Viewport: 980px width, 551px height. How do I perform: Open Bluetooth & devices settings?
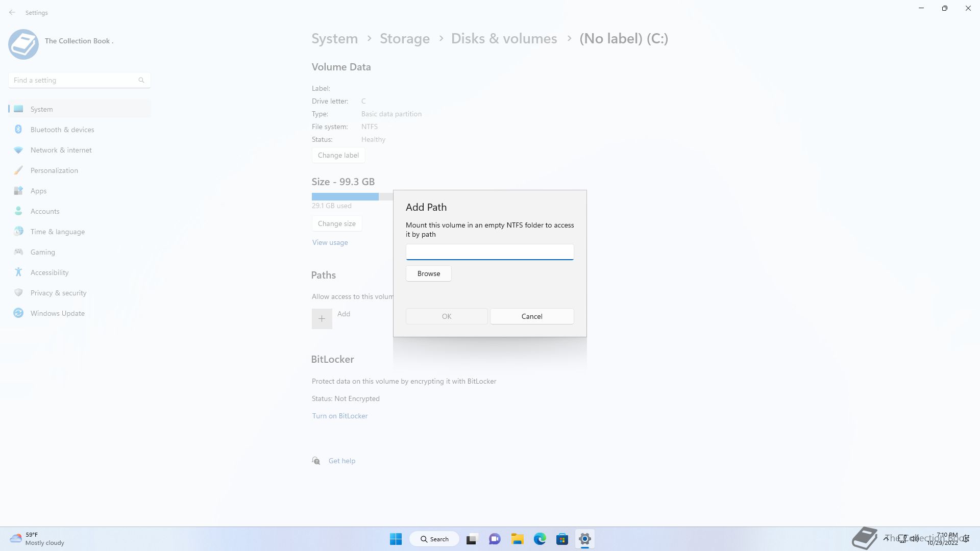tap(79, 130)
